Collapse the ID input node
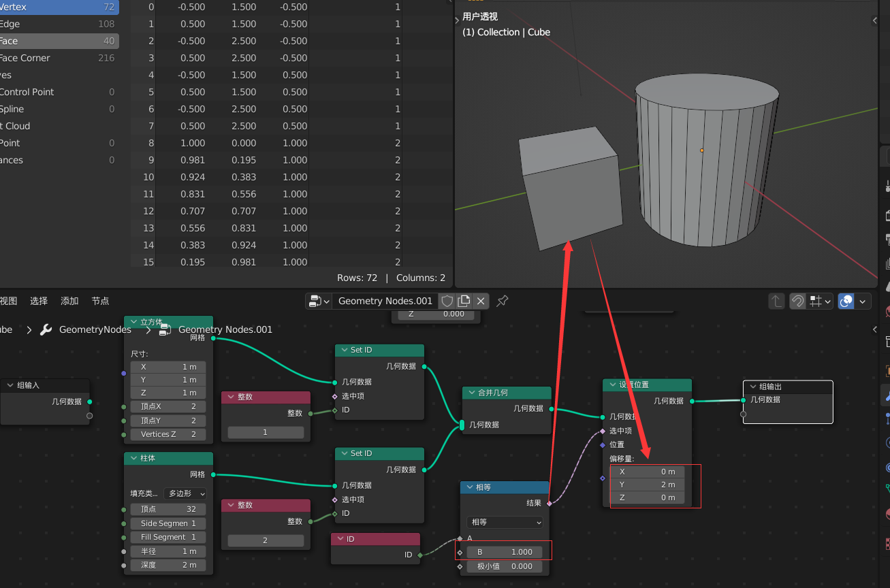The width and height of the screenshot is (890, 588). click(x=340, y=539)
